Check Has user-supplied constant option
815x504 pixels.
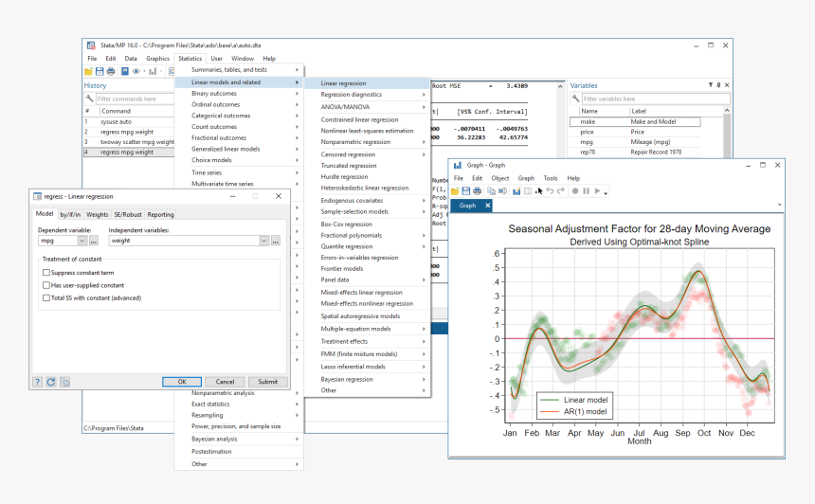click(x=46, y=285)
